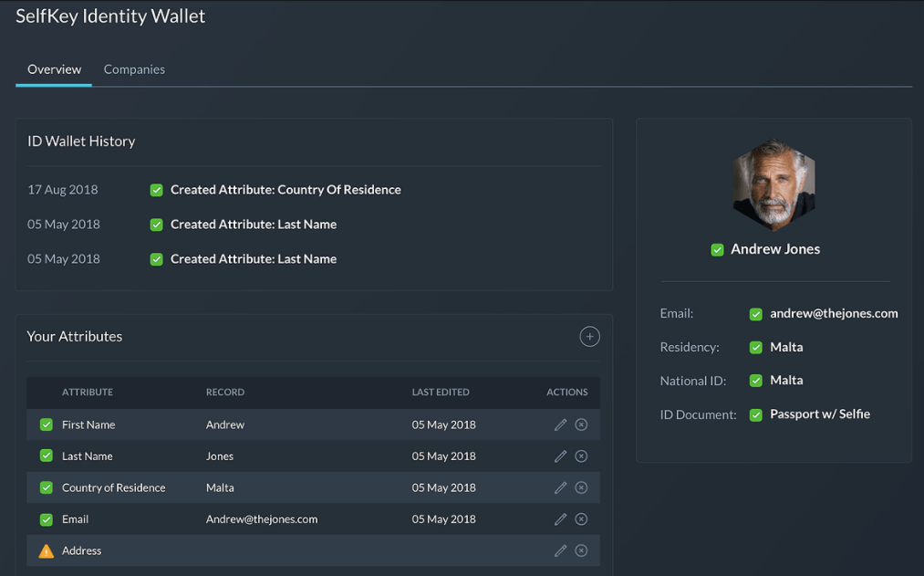Remove the Email attribute row
This screenshot has width=924, height=576.
pos(581,518)
